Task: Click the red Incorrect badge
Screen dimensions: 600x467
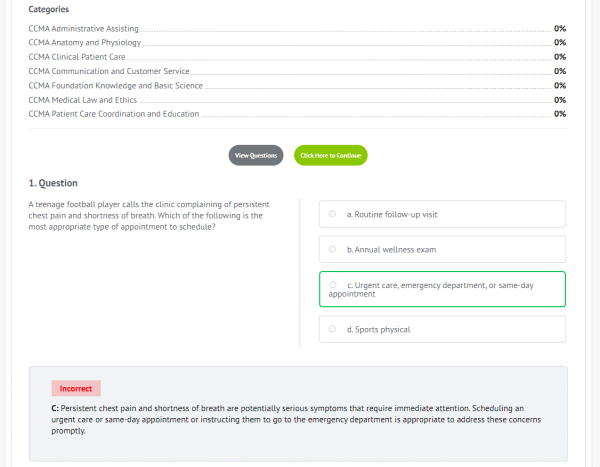Action: point(76,388)
